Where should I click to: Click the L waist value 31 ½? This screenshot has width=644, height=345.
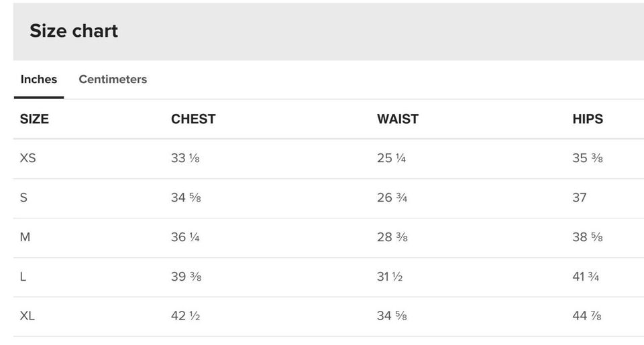390,277
